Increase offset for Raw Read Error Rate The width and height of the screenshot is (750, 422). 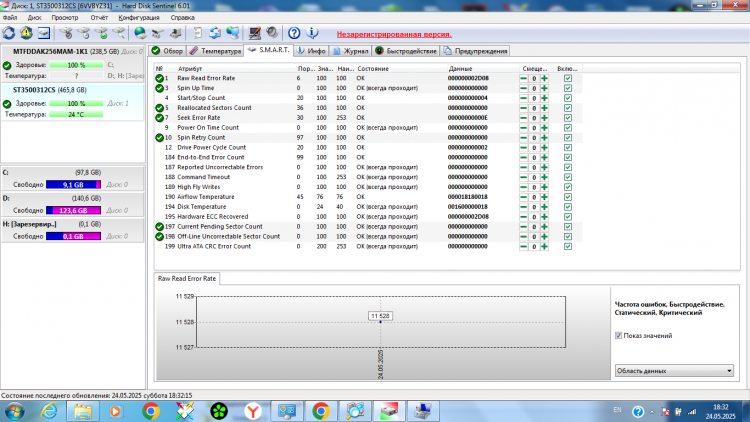(x=544, y=78)
